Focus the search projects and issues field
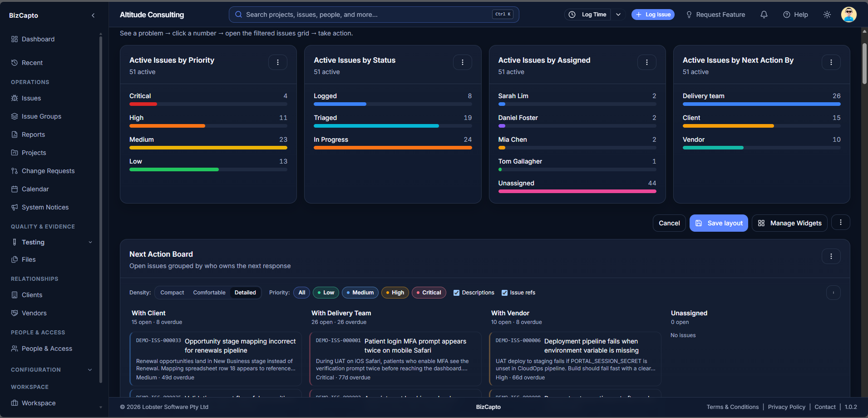Viewport: 868px width, 418px height. (374, 15)
